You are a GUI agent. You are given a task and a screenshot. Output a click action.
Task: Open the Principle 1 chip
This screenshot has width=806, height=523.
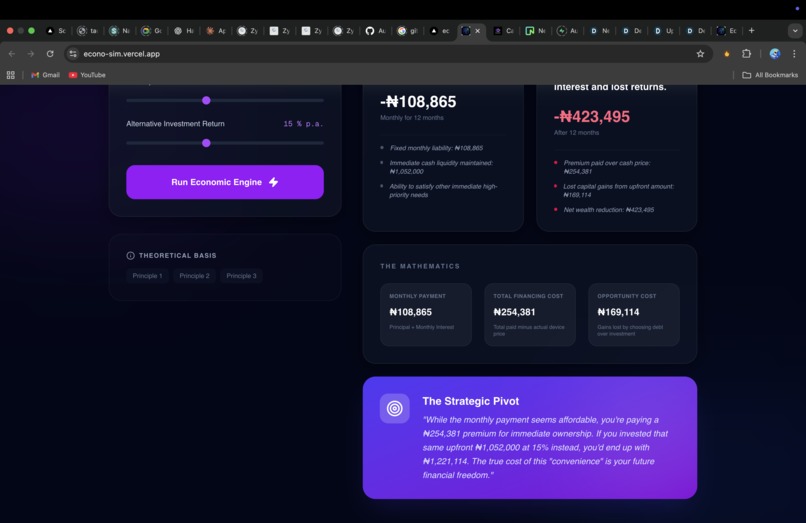148,276
